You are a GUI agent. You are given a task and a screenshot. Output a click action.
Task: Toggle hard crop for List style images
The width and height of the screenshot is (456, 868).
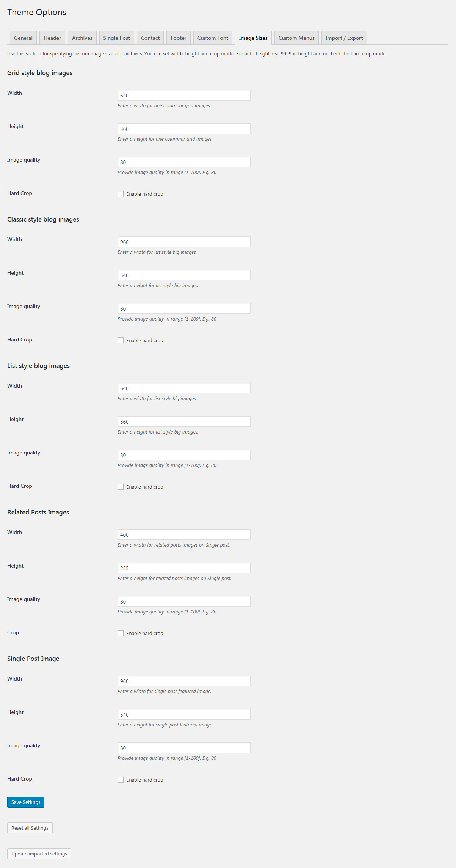(x=121, y=487)
